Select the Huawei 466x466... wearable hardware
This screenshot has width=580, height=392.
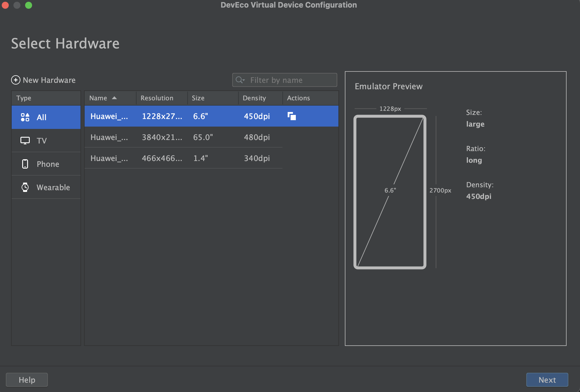(212, 157)
